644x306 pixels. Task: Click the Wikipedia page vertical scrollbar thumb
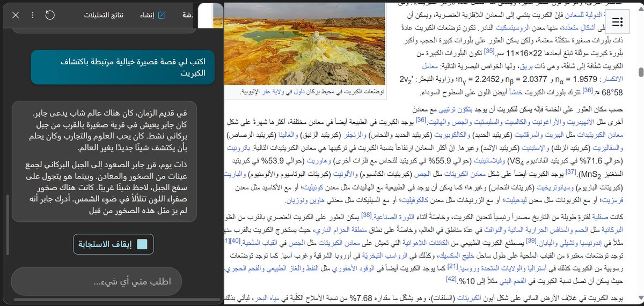click(x=640, y=72)
